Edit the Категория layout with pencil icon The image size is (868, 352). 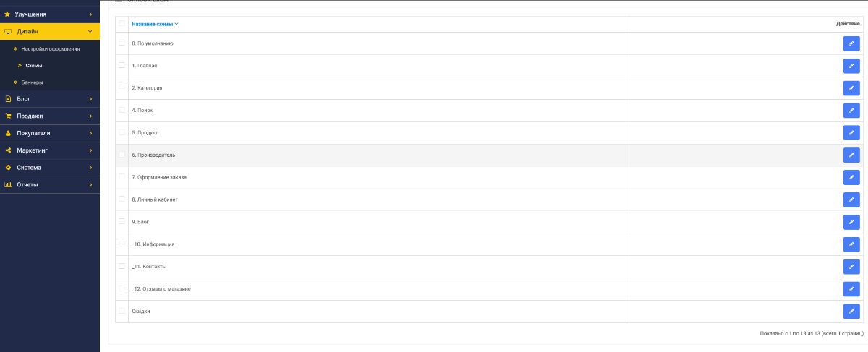click(x=851, y=88)
